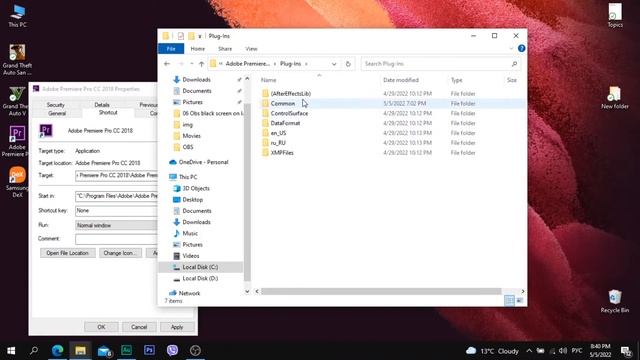Sort by Date modified column header
The width and height of the screenshot is (640, 360).
401,80
